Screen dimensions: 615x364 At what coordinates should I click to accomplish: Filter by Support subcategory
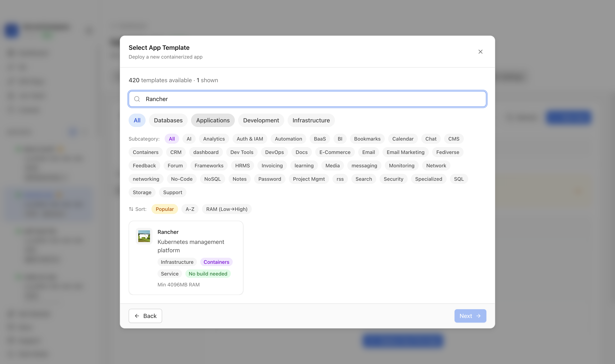click(173, 192)
